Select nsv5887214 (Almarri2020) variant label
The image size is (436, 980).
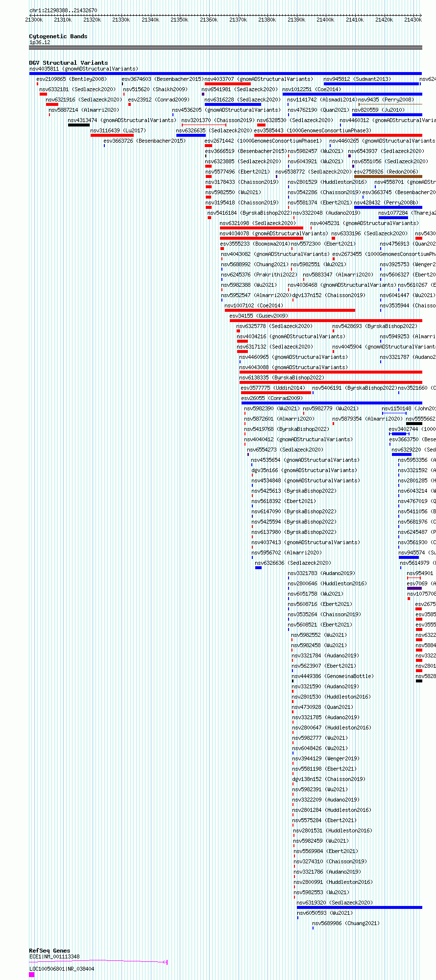click(x=84, y=110)
